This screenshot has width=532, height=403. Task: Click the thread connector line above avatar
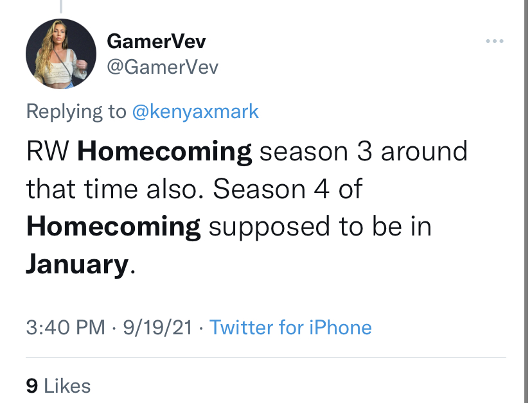coord(61,6)
